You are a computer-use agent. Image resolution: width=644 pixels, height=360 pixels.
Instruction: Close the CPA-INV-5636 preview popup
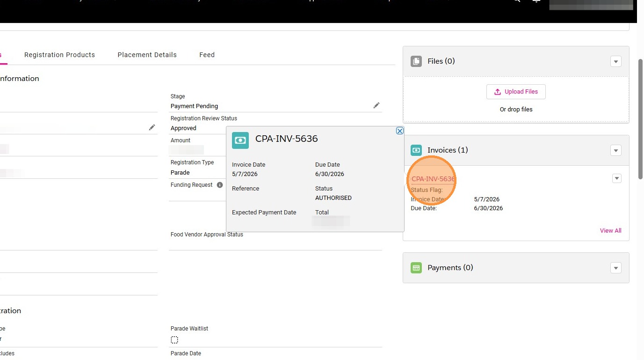[400, 131]
